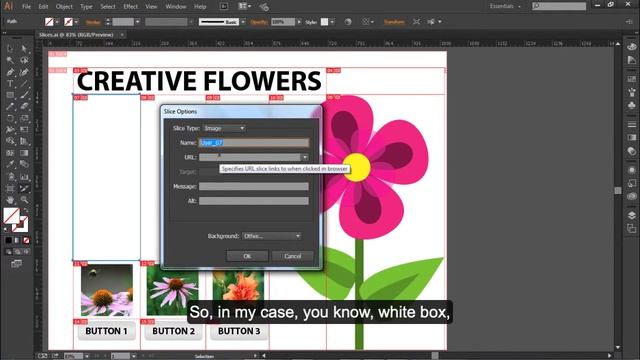Select the Selection tool
This screenshot has height=360, width=640.
10,49
